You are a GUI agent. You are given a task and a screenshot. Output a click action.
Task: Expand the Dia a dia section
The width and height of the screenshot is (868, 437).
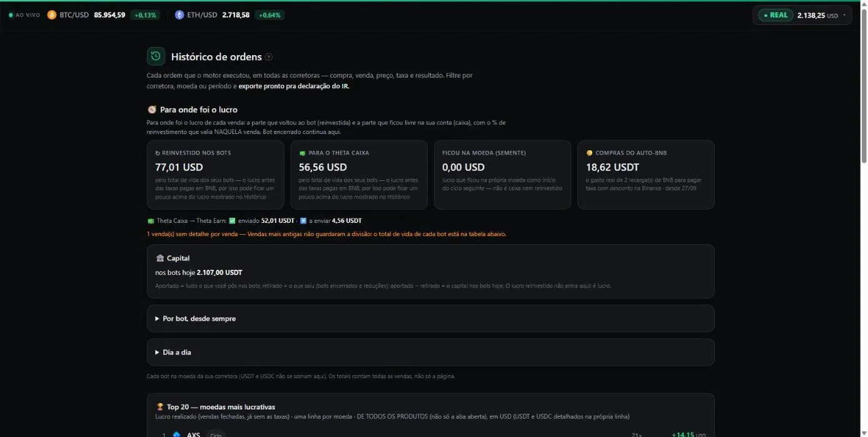coord(430,352)
